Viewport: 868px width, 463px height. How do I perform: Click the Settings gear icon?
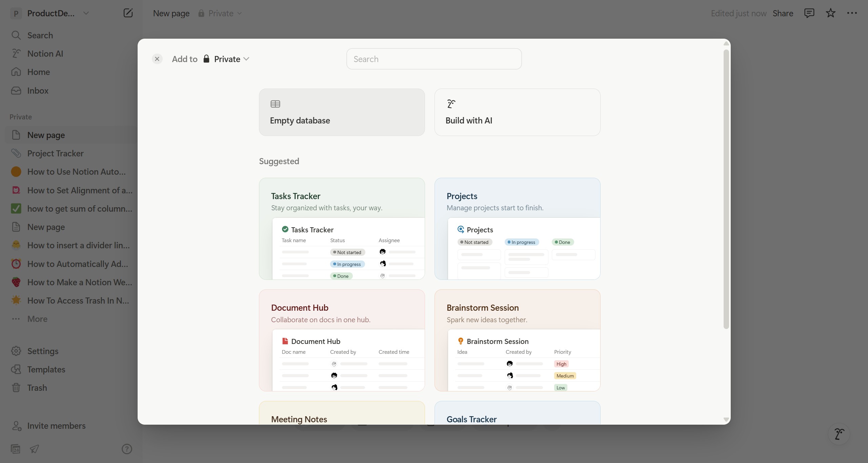(16, 351)
